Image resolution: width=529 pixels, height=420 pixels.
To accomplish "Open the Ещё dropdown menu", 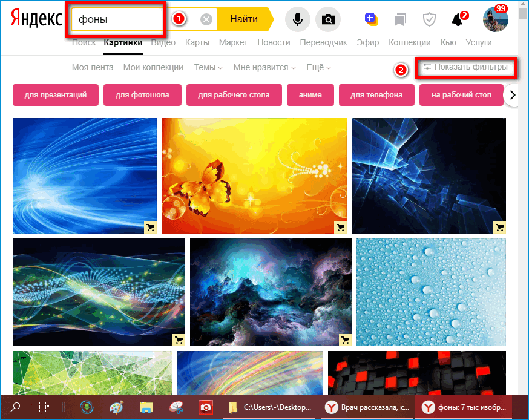I will coord(318,67).
